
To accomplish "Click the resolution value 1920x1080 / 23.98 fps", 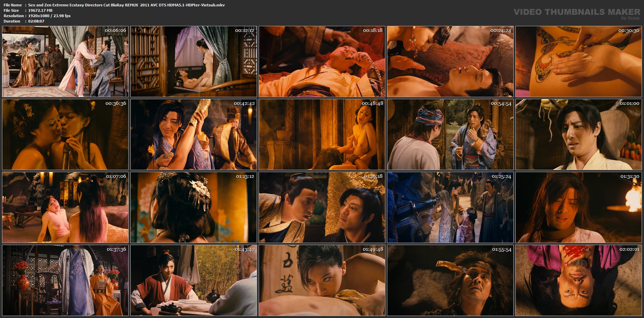I will (49, 16).
